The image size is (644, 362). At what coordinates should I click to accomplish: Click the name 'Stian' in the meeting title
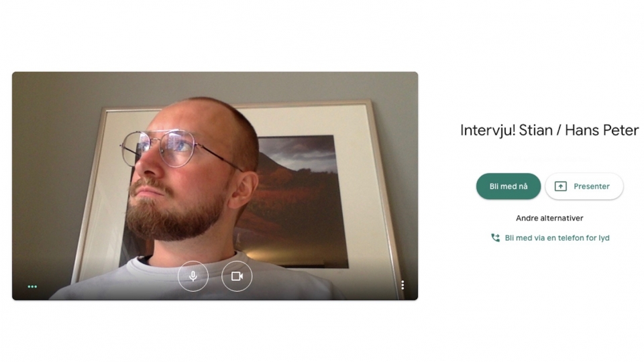[x=535, y=131]
